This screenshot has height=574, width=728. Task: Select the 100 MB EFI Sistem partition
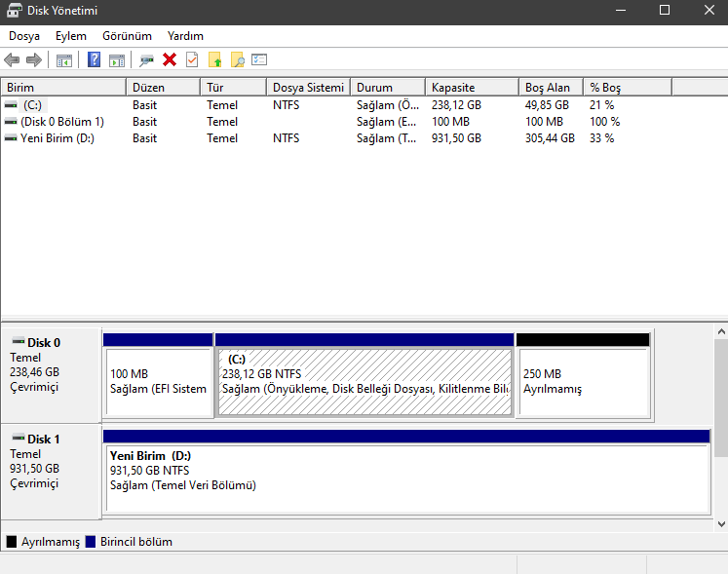[x=158, y=375]
